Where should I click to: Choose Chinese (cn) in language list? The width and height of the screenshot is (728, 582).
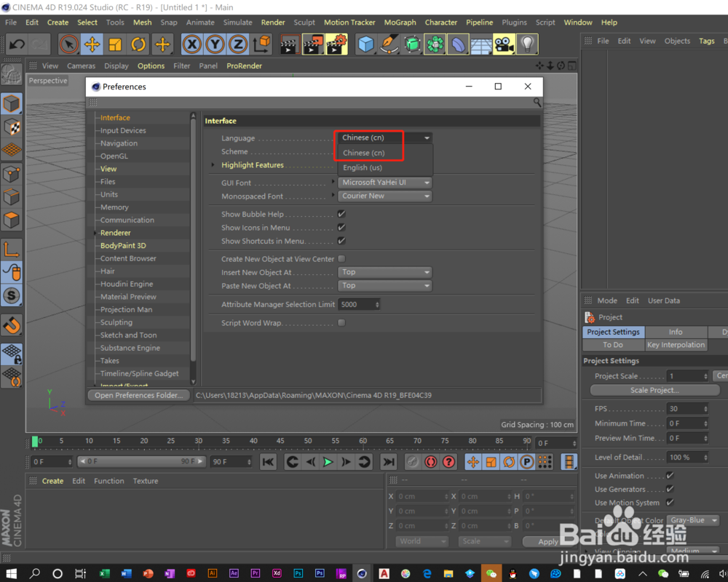point(363,153)
